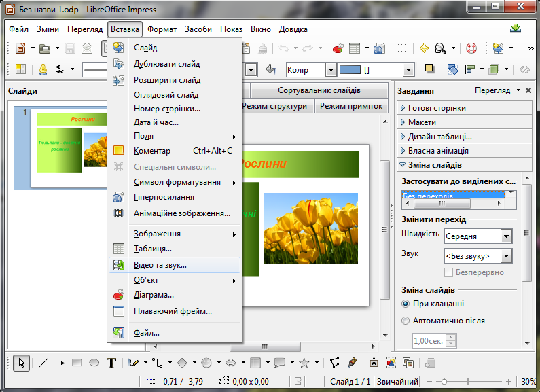This screenshot has width=540, height=392.
Task: Activate the Select arrow pointer tool
Action: click(x=21, y=363)
